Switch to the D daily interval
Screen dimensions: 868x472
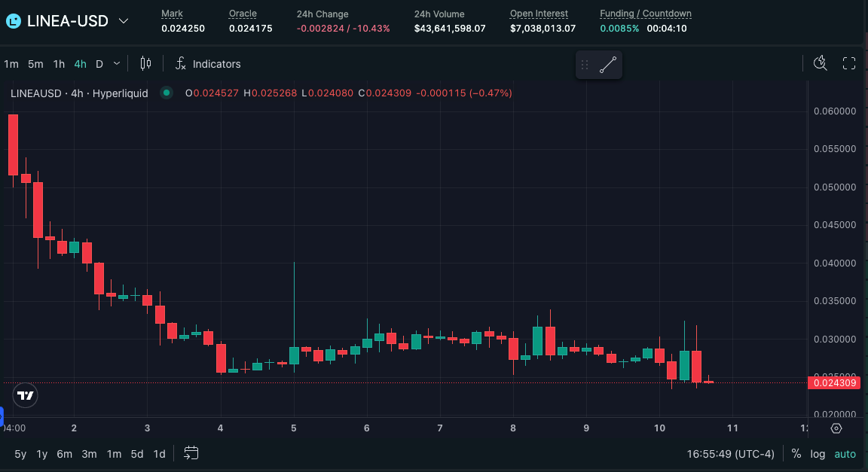click(99, 64)
